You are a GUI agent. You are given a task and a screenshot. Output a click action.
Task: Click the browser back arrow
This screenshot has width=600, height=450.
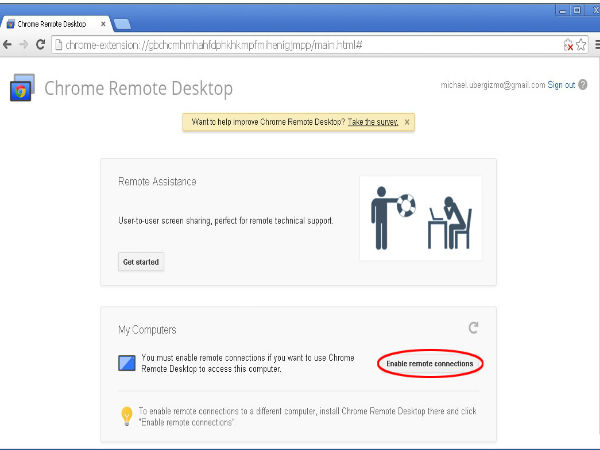[8, 45]
